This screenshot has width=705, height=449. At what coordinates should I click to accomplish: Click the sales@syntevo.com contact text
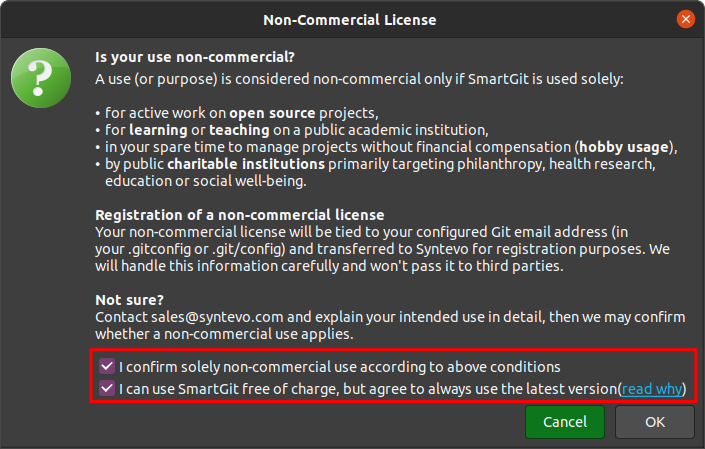[217, 317]
